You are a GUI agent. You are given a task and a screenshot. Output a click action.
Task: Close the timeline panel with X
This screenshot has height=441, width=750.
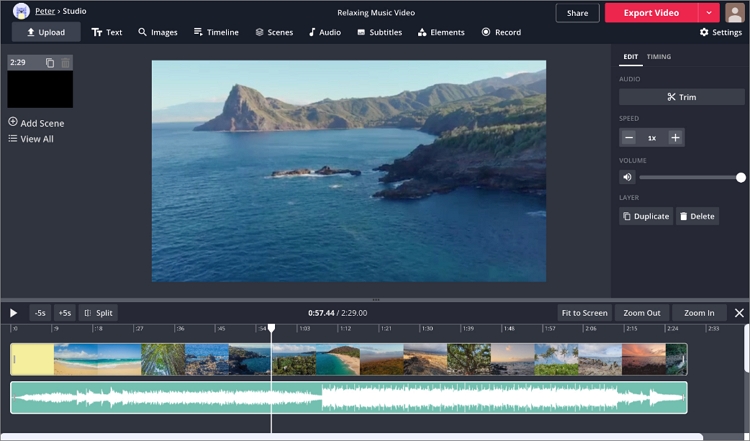(739, 313)
